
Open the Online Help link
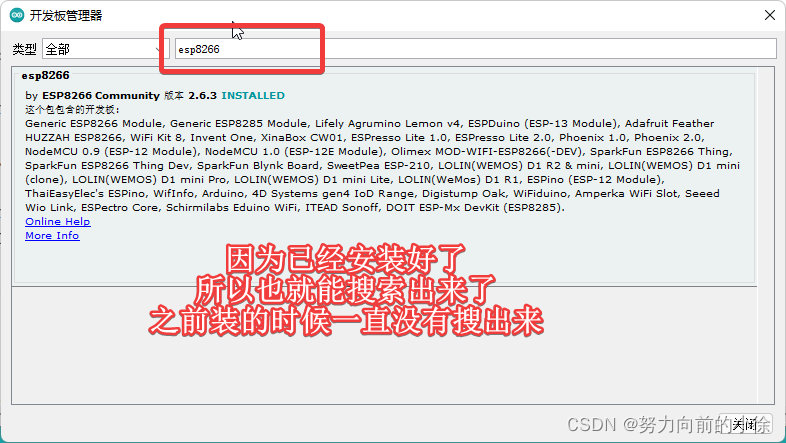[x=58, y=222]
